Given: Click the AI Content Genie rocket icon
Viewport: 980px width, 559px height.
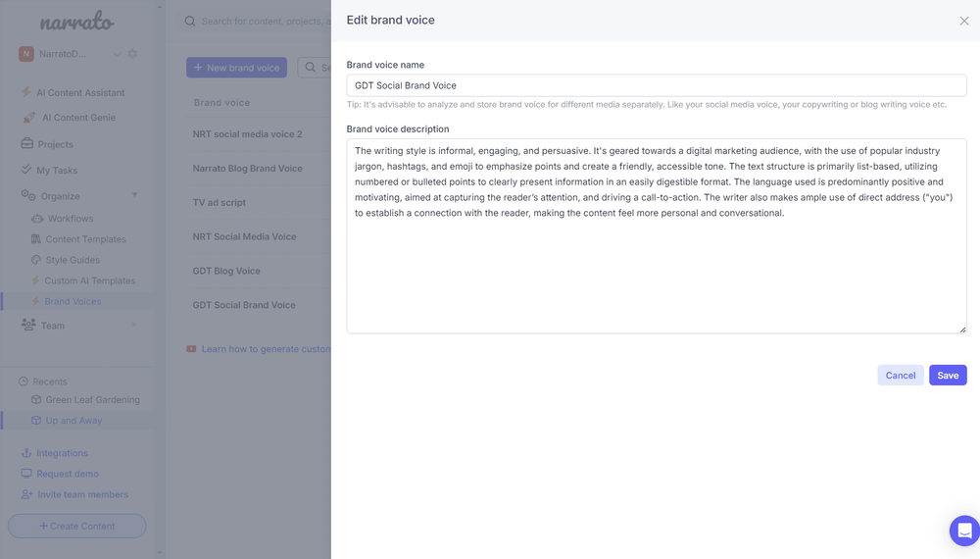Looking at the screenshot, I should pos(28,118).
